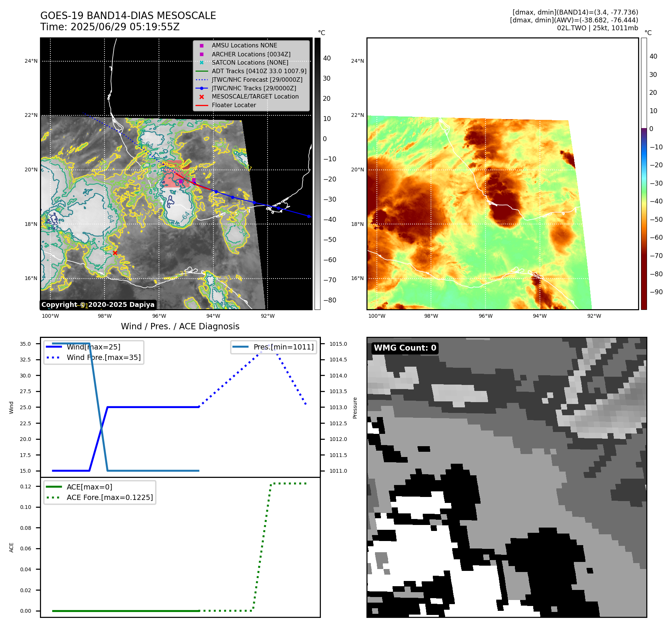Click the last blue track point at track end
This screenshot has width=672, height=631.
[309, 216]
